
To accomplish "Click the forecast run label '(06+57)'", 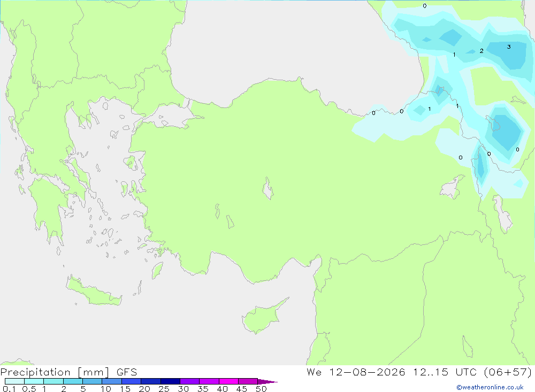I will (x=508, y=372).
